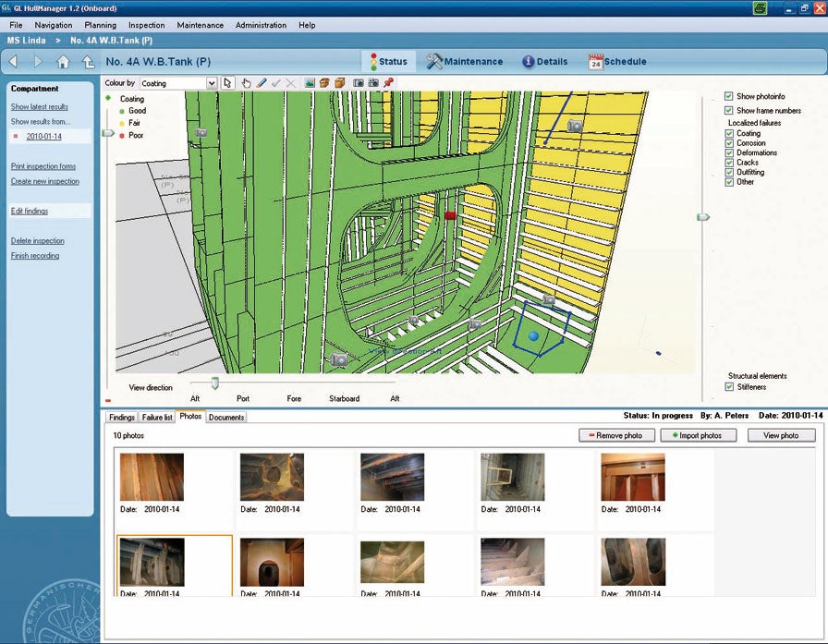
Task: Click the red marker in 3D view
Action: (451, 215)
